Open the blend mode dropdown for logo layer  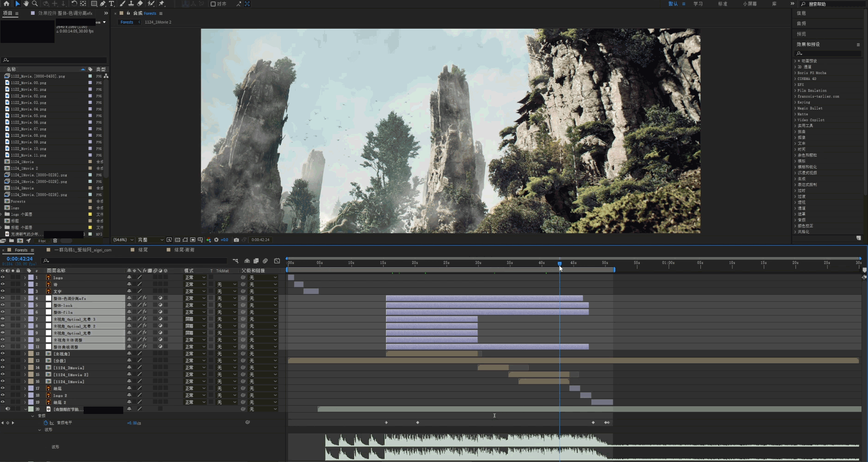pyautogui.click(x=195, y=278)
